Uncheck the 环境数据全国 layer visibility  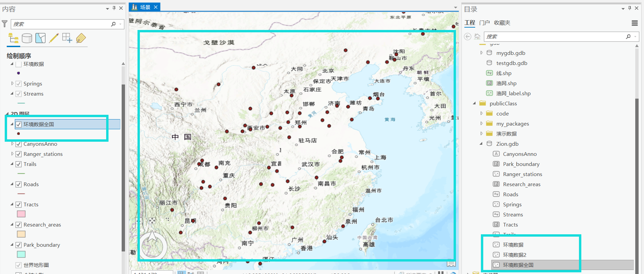19,124
